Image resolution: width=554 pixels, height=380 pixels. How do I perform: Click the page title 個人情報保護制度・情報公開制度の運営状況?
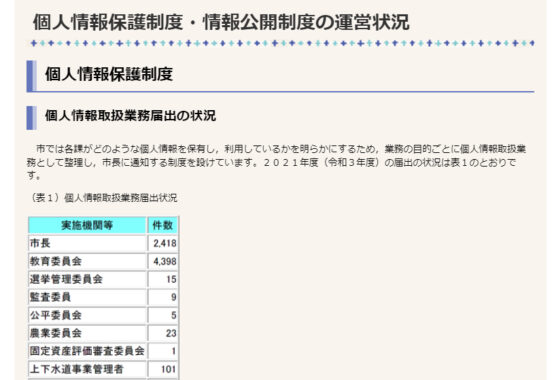(x=221, y=22)
